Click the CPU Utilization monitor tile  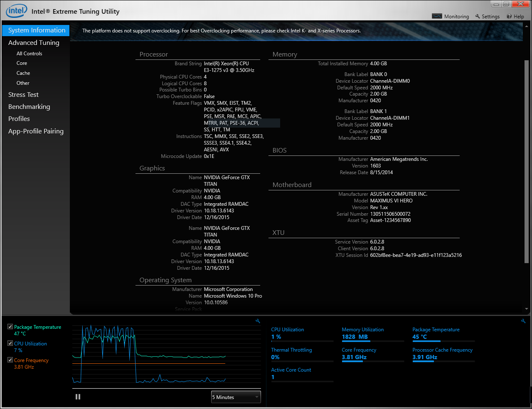pos(302,335)
